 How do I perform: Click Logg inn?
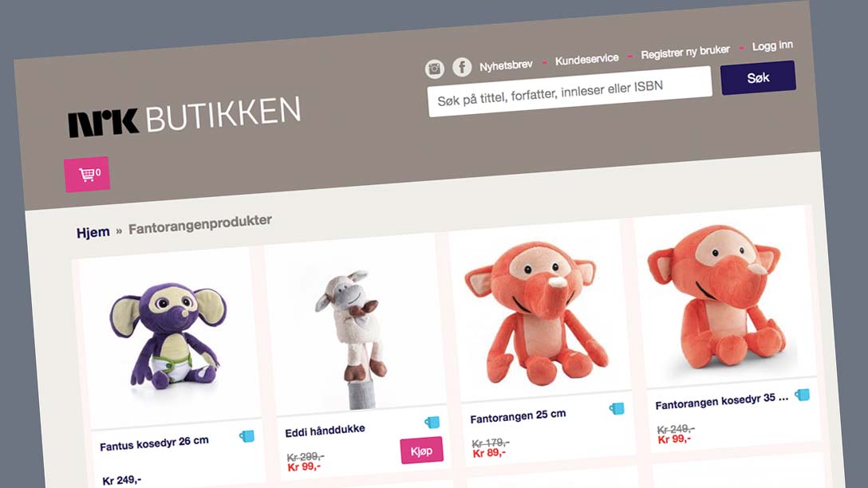772,46
